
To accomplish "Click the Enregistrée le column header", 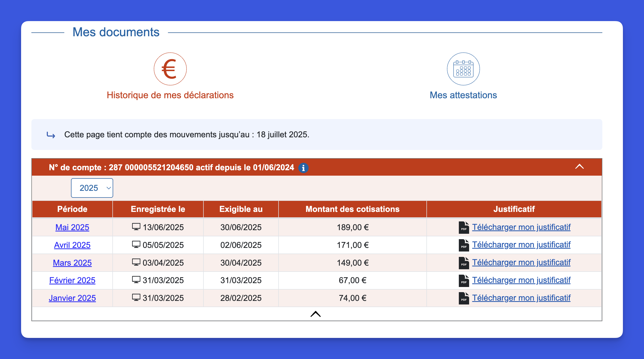I will 158,209.
